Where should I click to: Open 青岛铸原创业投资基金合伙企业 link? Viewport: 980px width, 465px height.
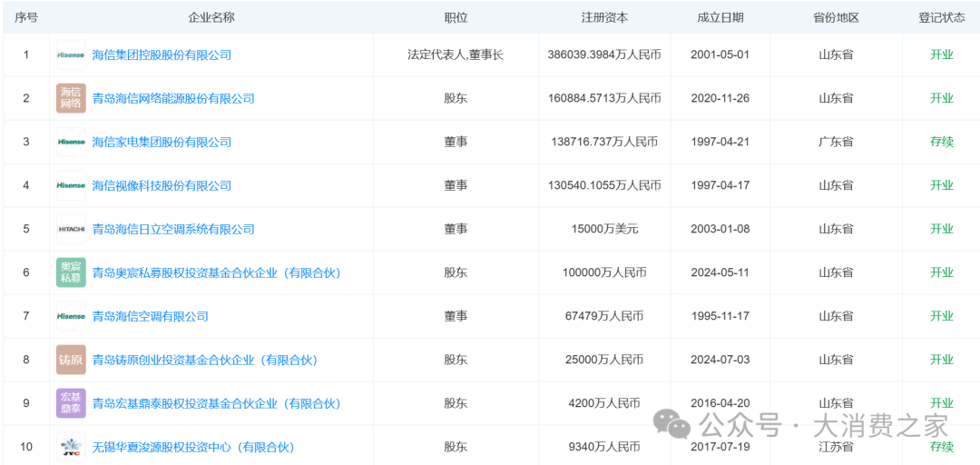(205, 360)
